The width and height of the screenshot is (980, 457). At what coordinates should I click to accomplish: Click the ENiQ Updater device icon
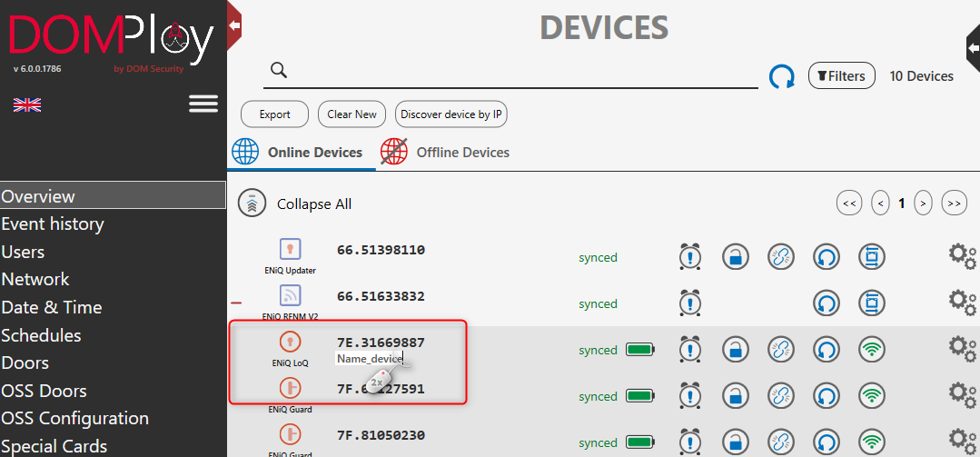click(290, 250)
